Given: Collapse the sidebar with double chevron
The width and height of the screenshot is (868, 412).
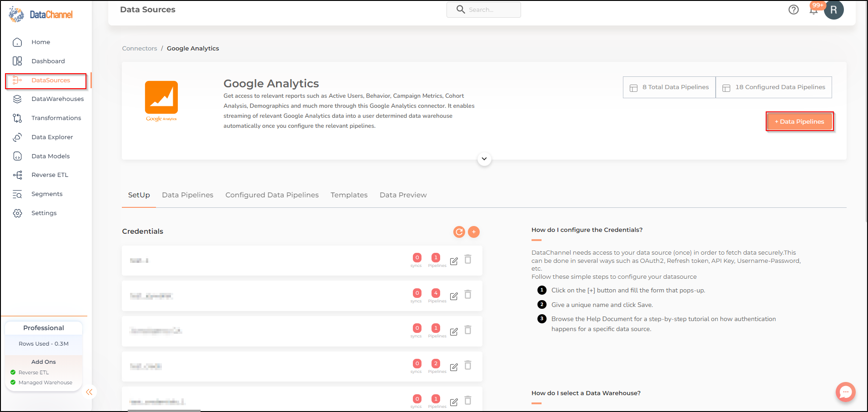Looking at the screenshot, I should [89, 392].
